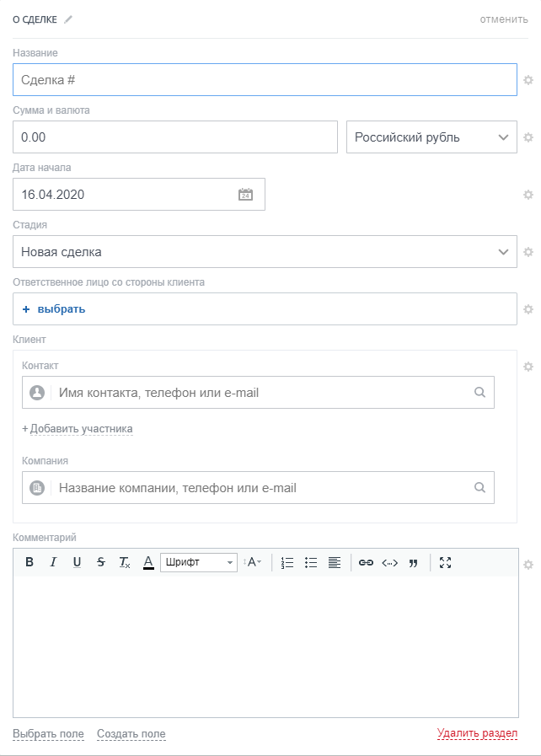This screenshot has height=756, width=541.
Task: Insert a link in the comment
Action: 366,562
